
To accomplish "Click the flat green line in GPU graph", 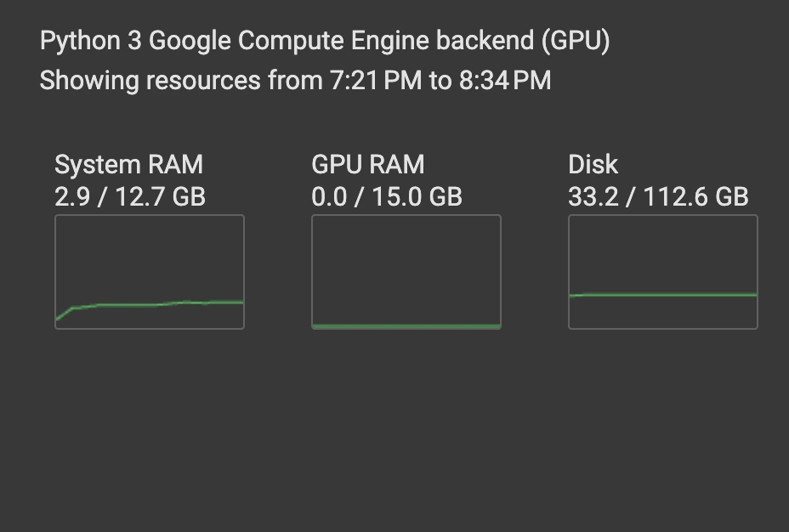I will pos(406,325).
